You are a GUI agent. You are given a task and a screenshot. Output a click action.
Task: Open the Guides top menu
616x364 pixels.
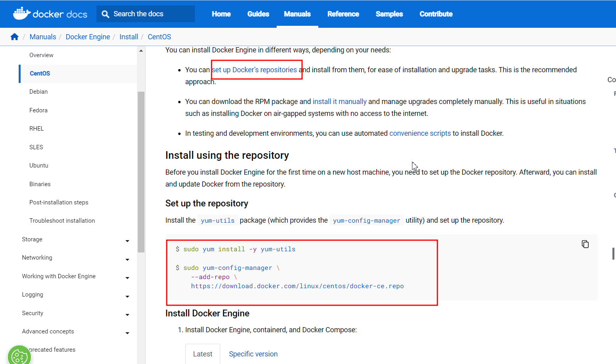point(258,14)
